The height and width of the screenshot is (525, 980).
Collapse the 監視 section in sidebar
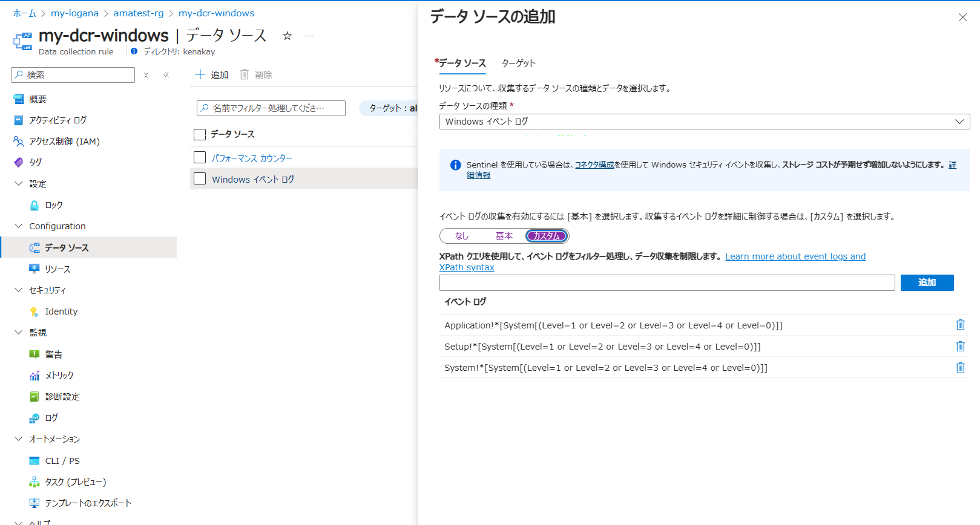[x=19, y=333]
